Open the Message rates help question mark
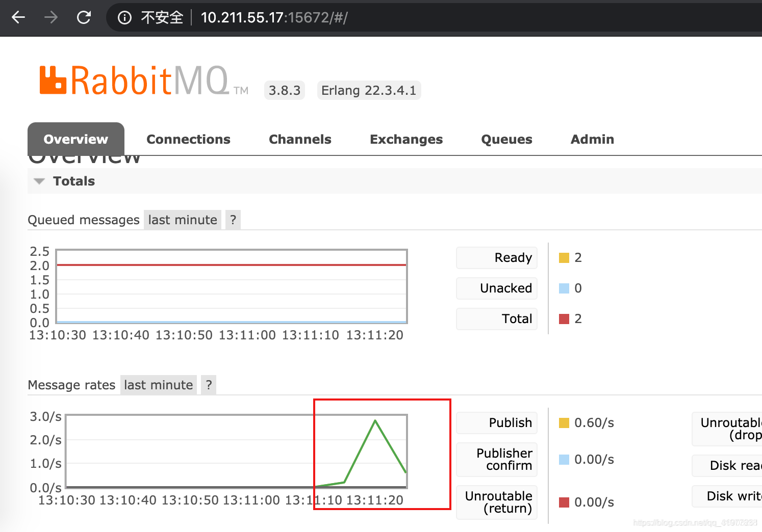The width and height of the screenshot is (762, 532). tap(209, 385)
